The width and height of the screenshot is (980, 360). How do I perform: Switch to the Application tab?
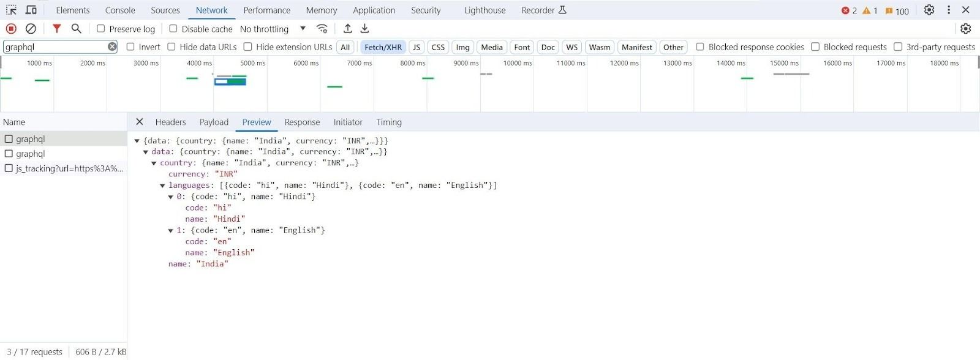374,10
